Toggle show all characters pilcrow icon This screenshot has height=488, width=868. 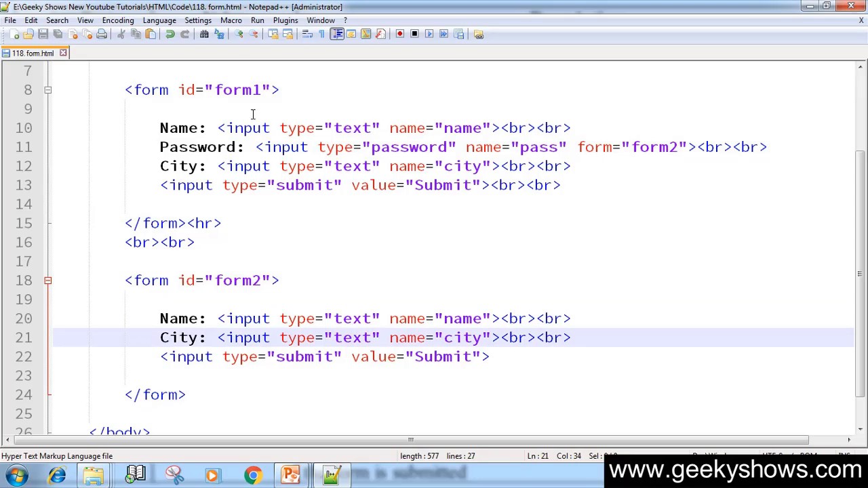[x=322, y=34]
